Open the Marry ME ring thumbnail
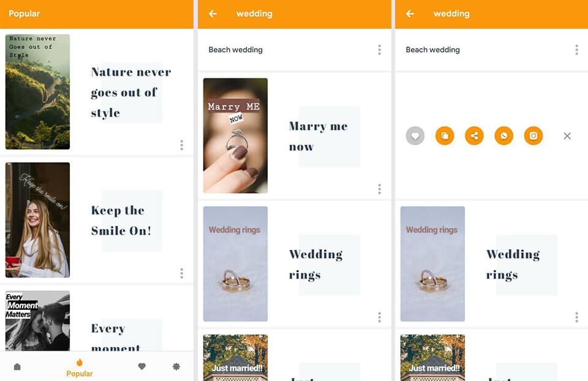The height and width of the screenshot is (381, 588). (x=235, y=136)
